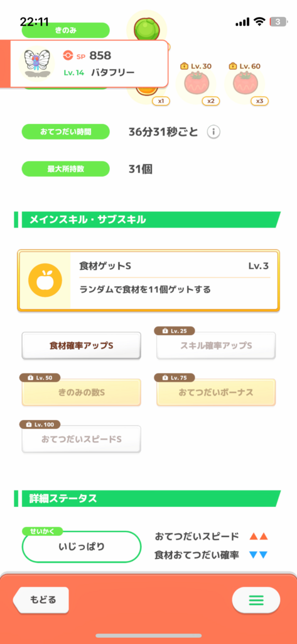297x644 pixels.
Task: Tap the いじっぱり nature box
Action: (x=82, y=547)
